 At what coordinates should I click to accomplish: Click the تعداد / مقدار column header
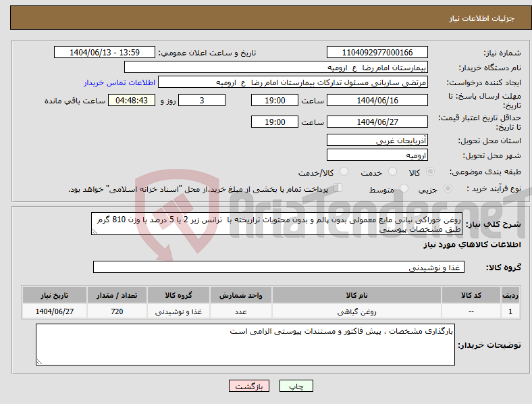click(117, 295)
